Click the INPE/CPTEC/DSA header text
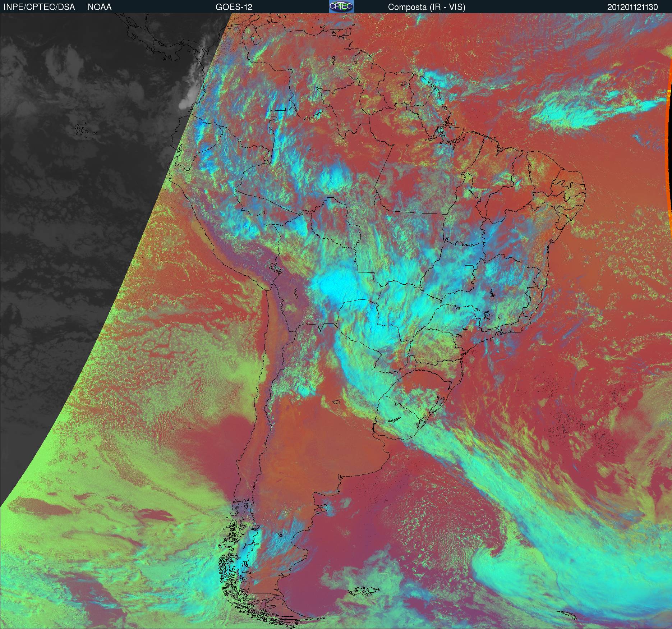 [39, 7]
